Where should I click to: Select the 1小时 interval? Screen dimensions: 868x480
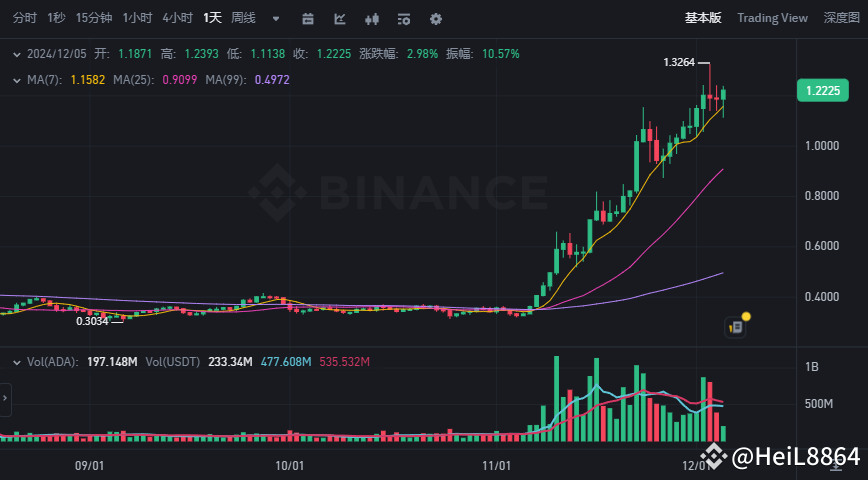point(138,18)
